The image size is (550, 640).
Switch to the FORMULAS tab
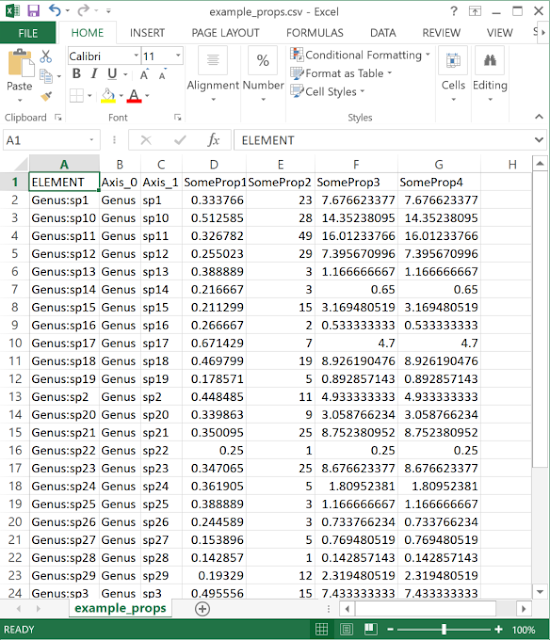pyautogui.click(x=315, y=33)
